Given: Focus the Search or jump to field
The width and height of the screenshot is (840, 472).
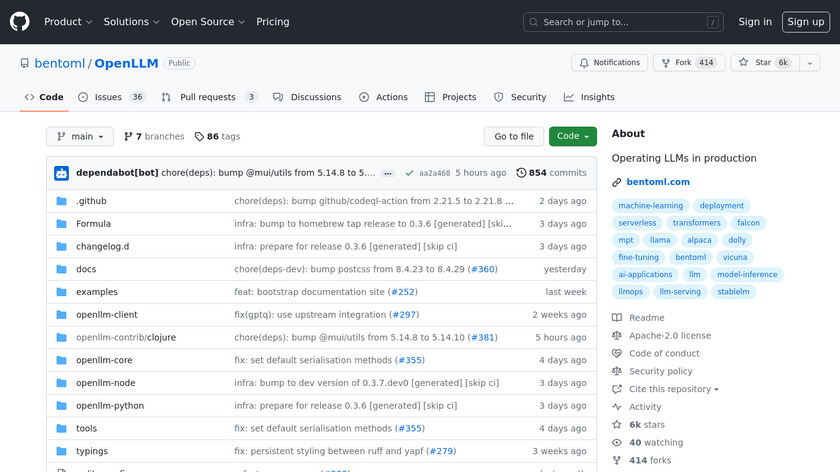Looking at the screenshot, I should click(623, 22).
